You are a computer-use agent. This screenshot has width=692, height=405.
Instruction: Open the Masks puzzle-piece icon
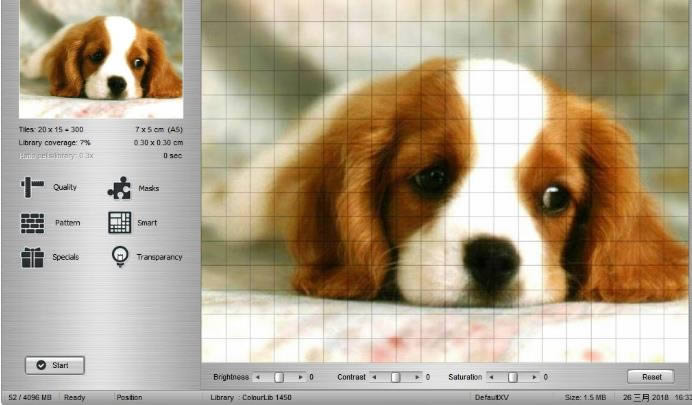point(119,188)
